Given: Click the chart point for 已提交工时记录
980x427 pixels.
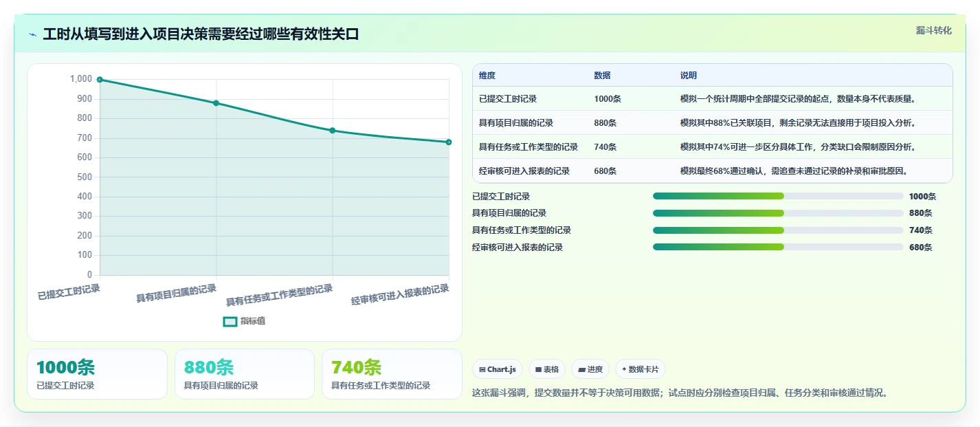Looking at the screenshot, I should click(x=100, y=80).
